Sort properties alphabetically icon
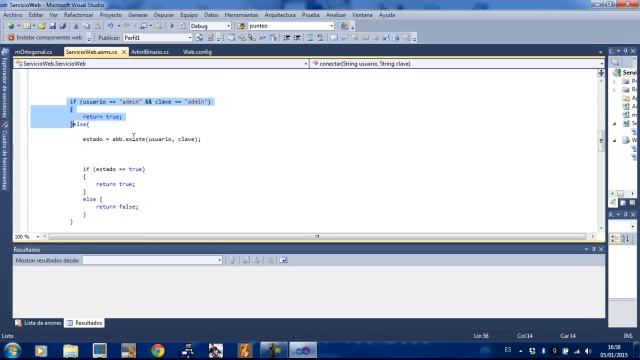The height and width of the screenshot is (360, 640). tap(626, 238)
